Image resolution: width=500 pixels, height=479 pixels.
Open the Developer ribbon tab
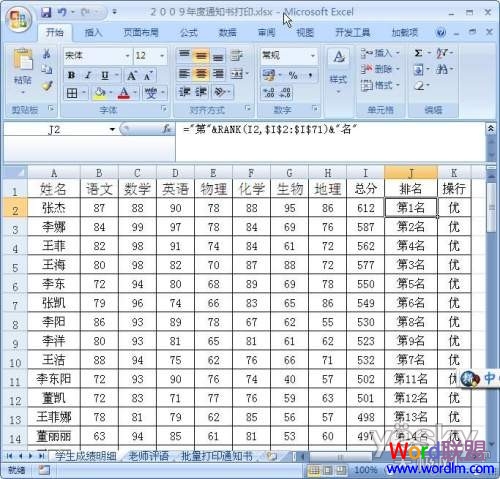pos(352,33)
